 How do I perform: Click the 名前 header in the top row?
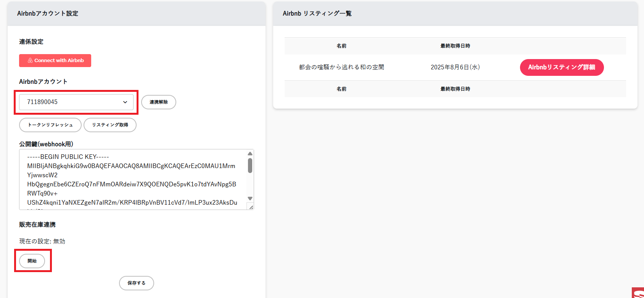click(x=341, y=46)
